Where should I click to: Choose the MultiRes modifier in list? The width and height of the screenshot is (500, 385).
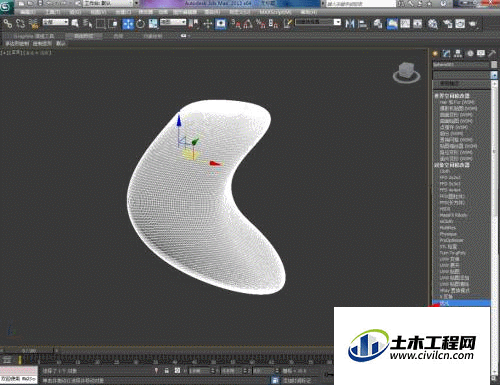(448, 228)
